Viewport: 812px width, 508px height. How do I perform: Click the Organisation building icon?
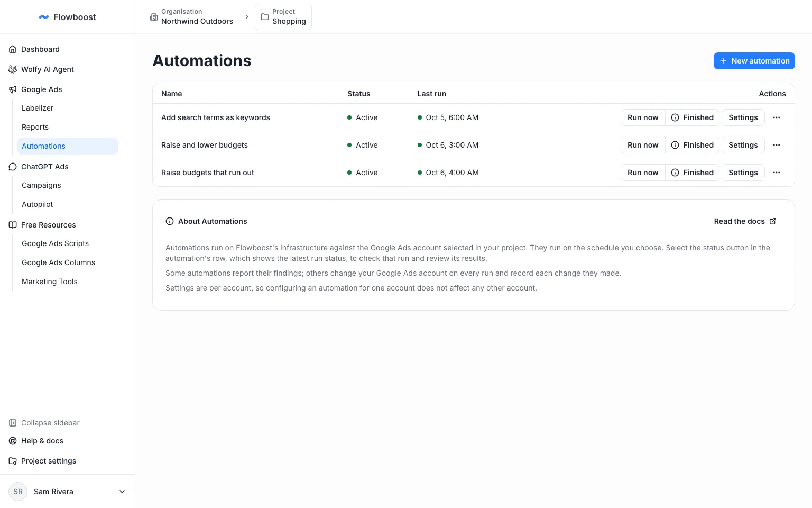[154, 17]
